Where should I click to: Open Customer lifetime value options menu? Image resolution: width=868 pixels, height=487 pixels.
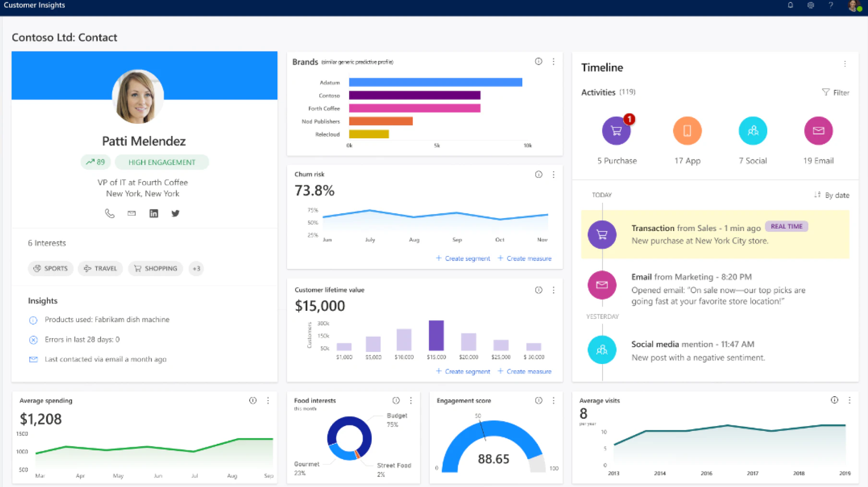pos(554,290)
